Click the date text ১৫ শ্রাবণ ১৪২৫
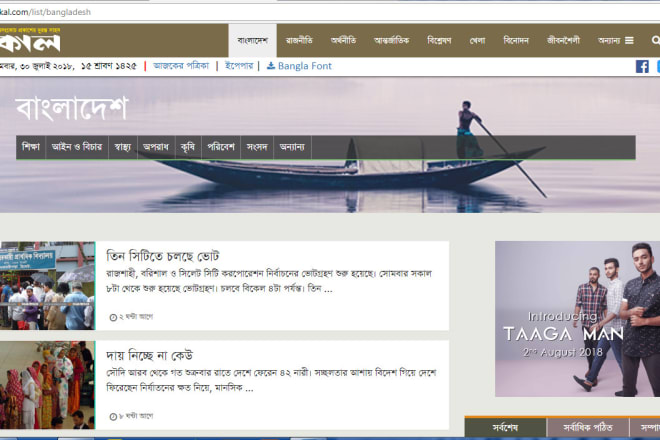Screen dimensions: 660x440 [x=109, y=66]
